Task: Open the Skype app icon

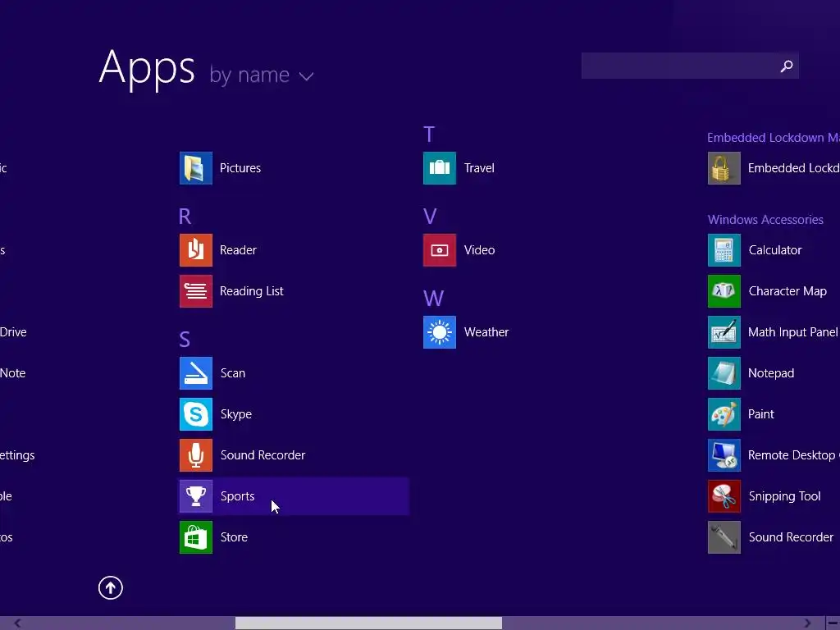Action: coord(195,414)
